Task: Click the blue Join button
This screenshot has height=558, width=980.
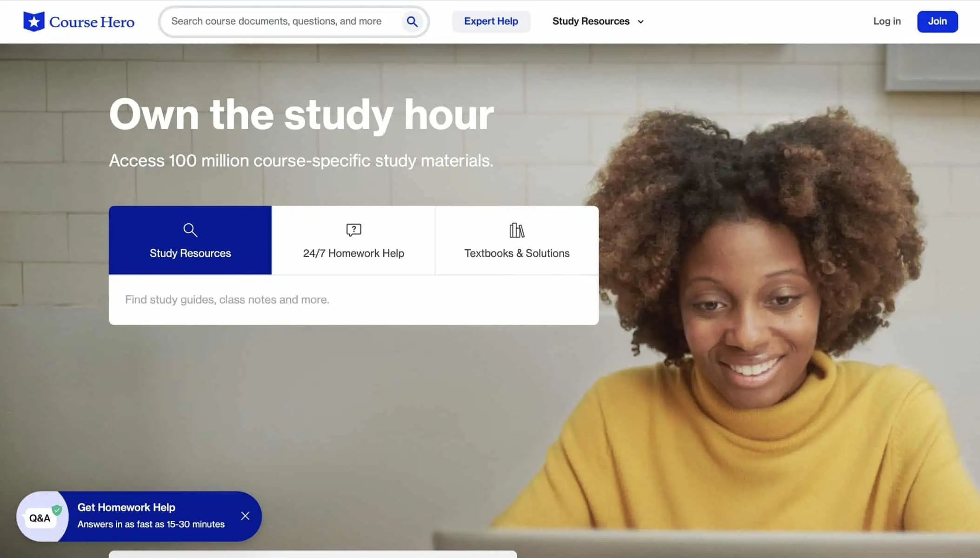Action: [x=937, y=21]
